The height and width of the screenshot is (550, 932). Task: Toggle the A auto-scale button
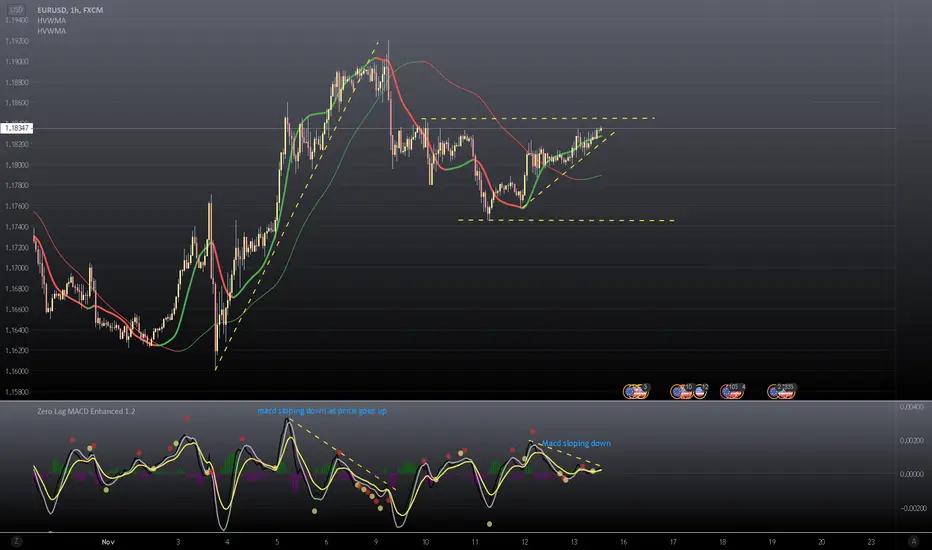click(914, 541)
